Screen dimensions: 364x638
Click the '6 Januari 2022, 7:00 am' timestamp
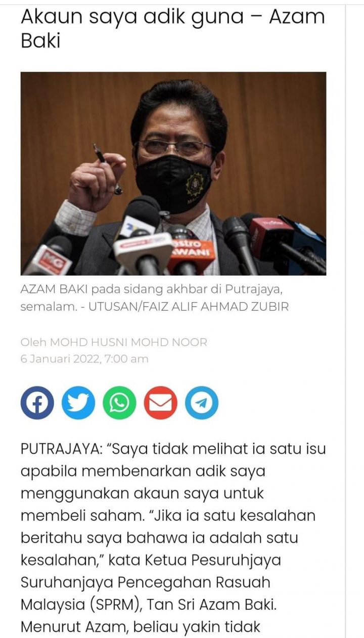84,359
